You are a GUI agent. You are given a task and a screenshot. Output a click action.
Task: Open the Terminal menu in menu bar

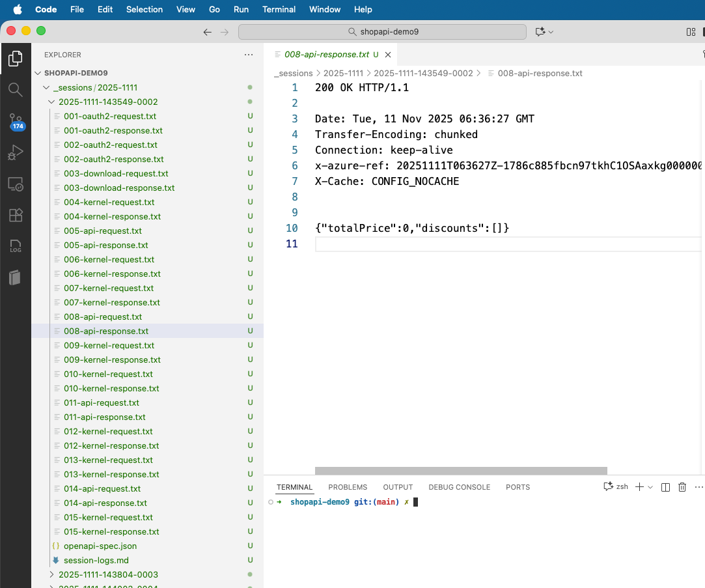click(x=279, y=9)
